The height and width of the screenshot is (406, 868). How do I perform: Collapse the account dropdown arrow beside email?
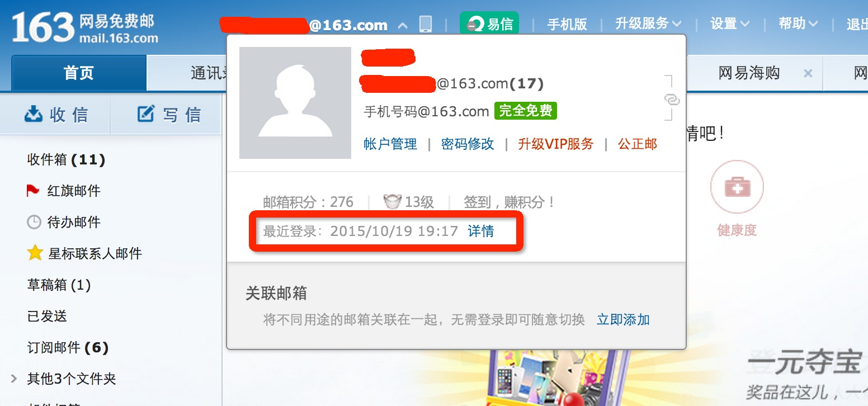pos(403,25)
